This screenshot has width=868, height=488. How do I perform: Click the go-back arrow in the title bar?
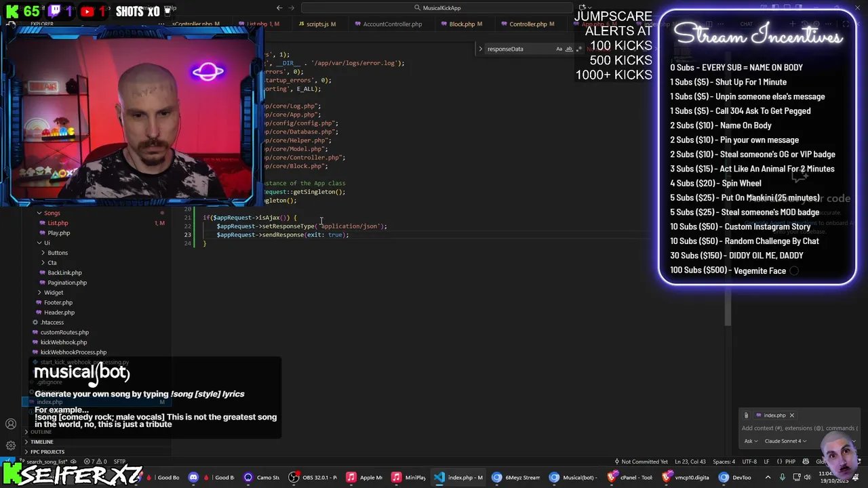279,7
